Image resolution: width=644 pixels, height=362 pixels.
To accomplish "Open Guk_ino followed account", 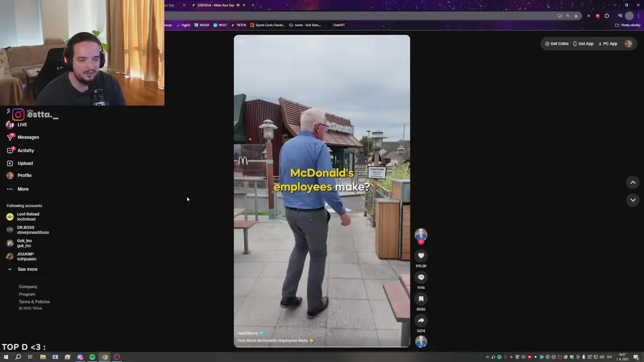I will tap(19, 243).
